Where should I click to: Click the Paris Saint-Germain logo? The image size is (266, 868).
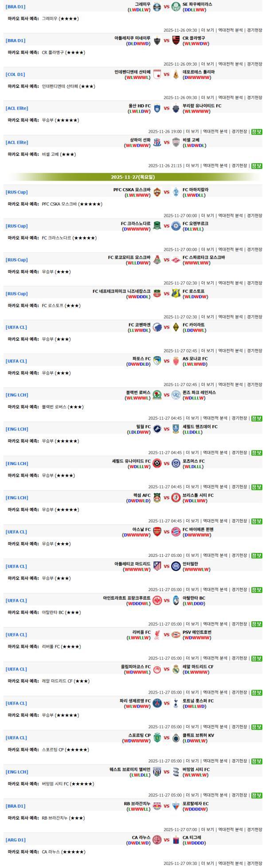[157, 703]
